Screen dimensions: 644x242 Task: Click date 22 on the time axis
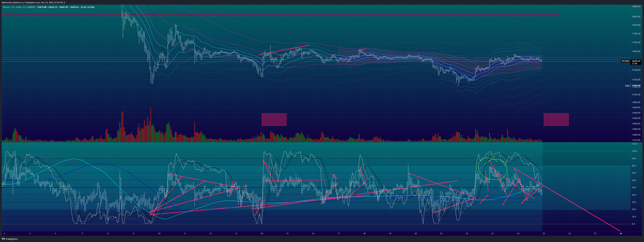click(x=467, y=234)
